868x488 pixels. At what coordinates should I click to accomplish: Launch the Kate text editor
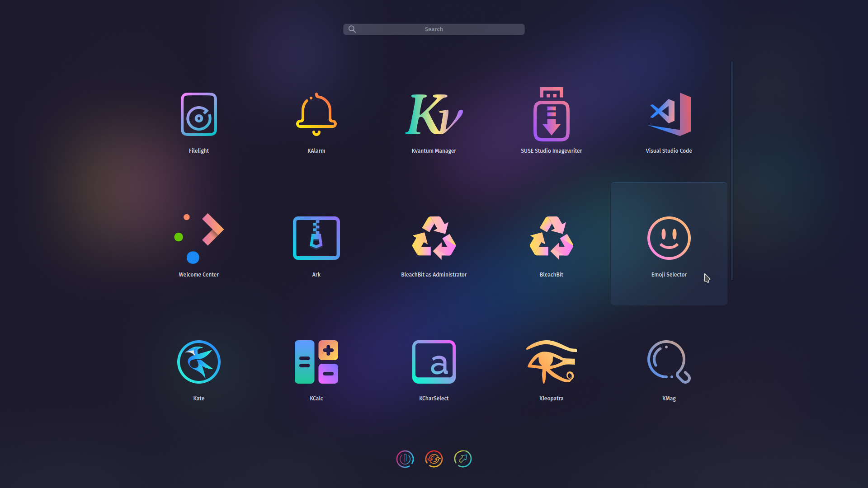tap(199, 362)
